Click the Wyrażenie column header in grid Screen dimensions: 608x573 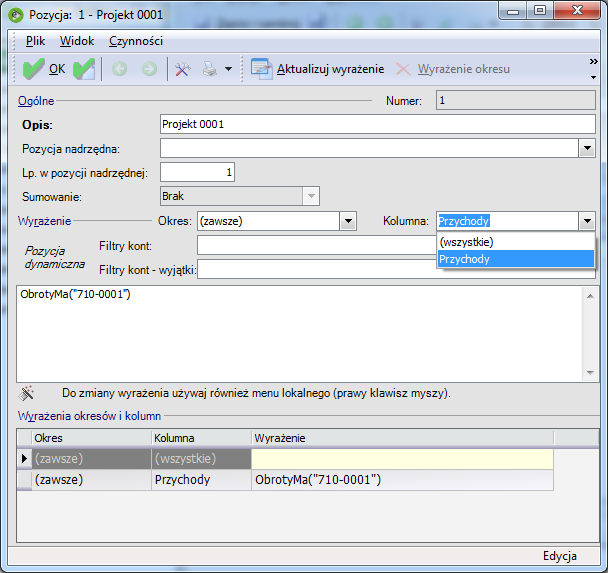pyautogui.click(x=402, y=438)
